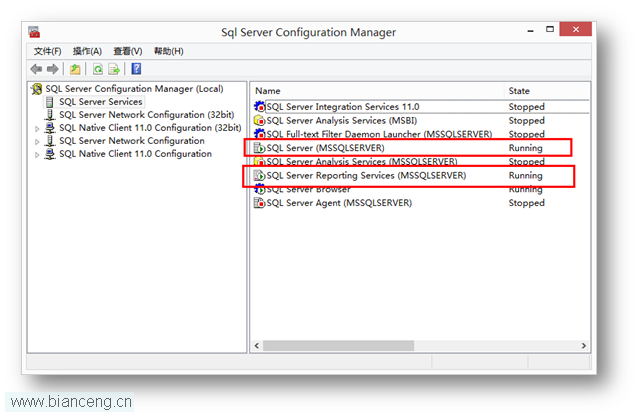Viewport: 639px width, 417px height.
Task: Click Running state of Reporting Services
Action: pyautogui.click(x=525, y=176)
